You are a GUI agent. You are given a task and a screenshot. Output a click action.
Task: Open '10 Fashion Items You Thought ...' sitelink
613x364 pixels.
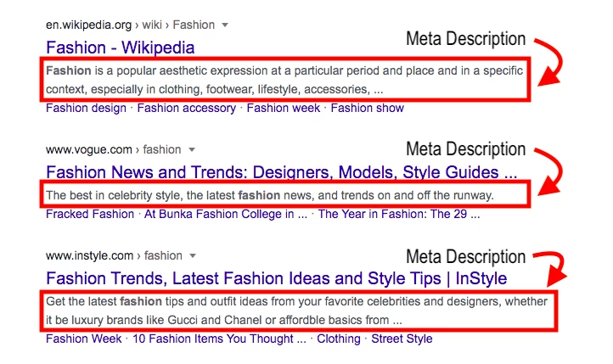(x=219, y=339)
